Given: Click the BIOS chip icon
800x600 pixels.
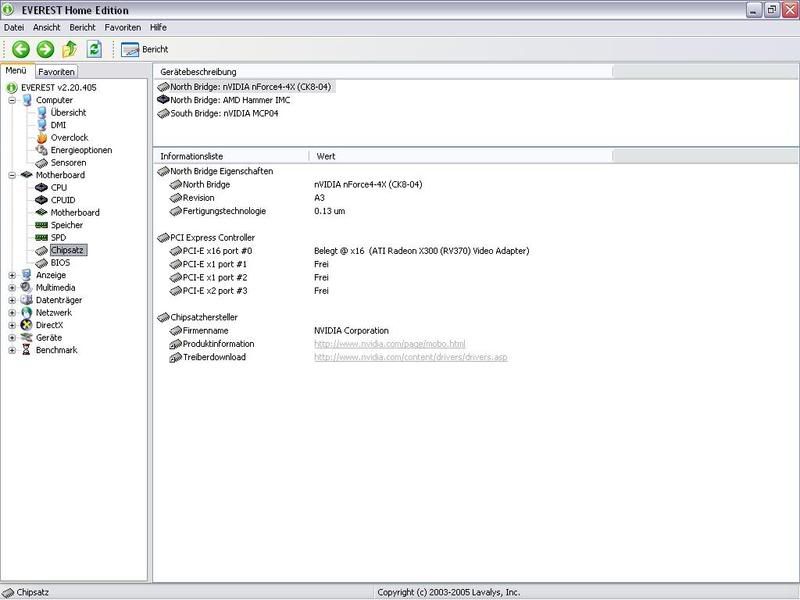Looking at the screenshot, I should point(41,263).
